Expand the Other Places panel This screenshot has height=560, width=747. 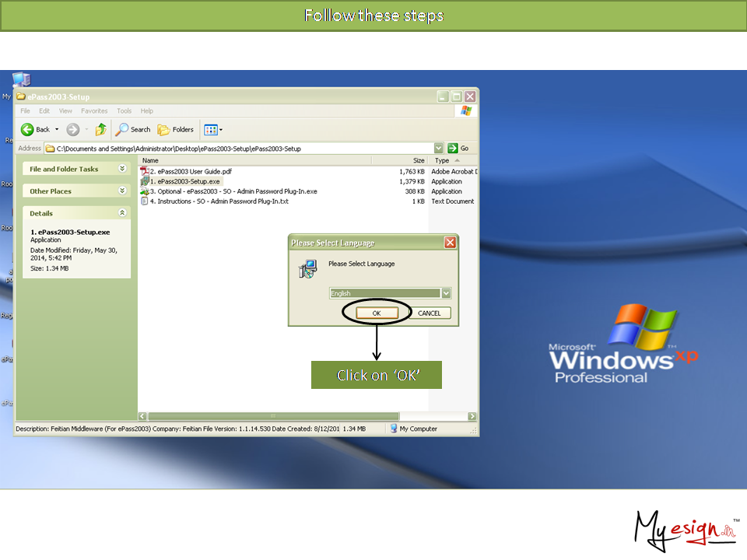point(122,191)
